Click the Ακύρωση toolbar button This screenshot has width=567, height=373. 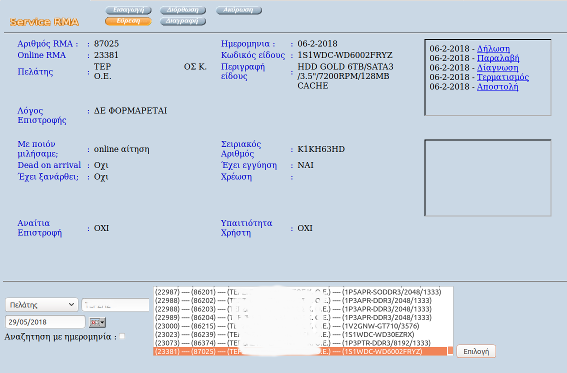tap(239, 10)
